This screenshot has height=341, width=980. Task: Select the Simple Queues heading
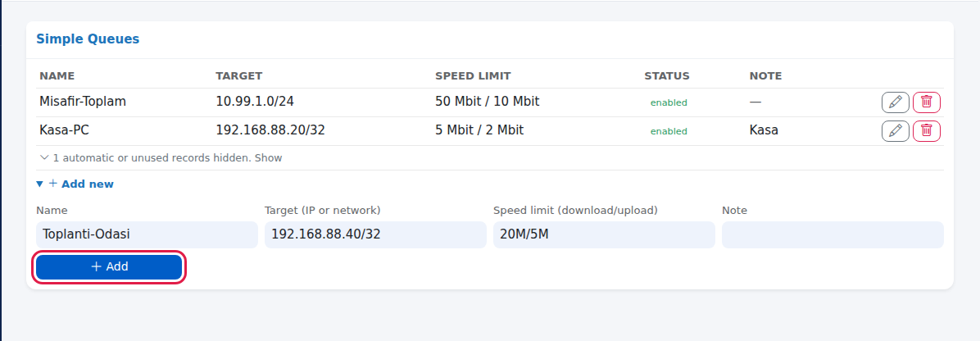88,39
